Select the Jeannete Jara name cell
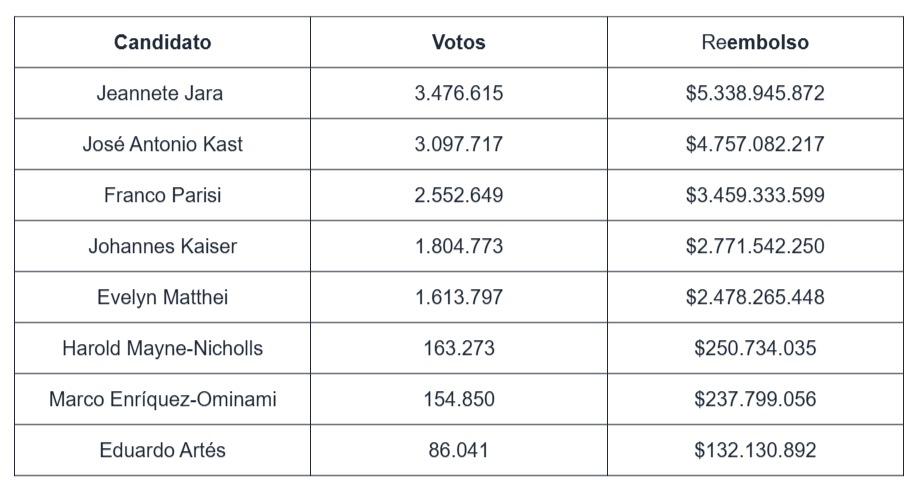Screen dimensions: 912x484 [160, 93]
